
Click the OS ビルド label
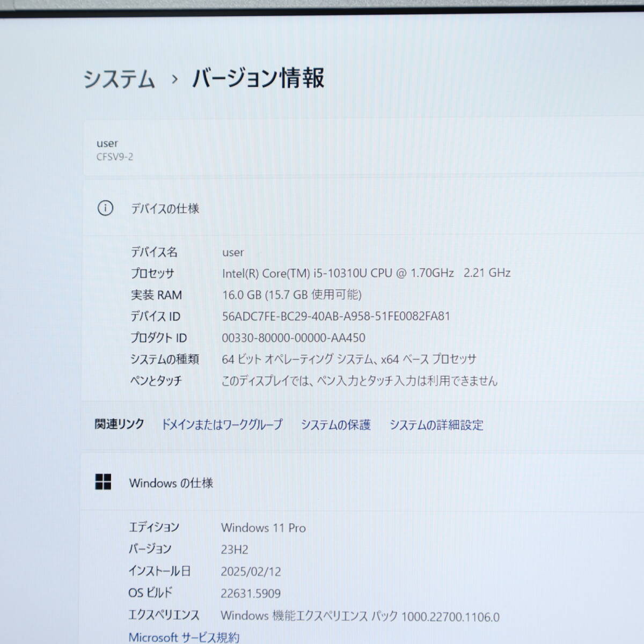[150, 592]
